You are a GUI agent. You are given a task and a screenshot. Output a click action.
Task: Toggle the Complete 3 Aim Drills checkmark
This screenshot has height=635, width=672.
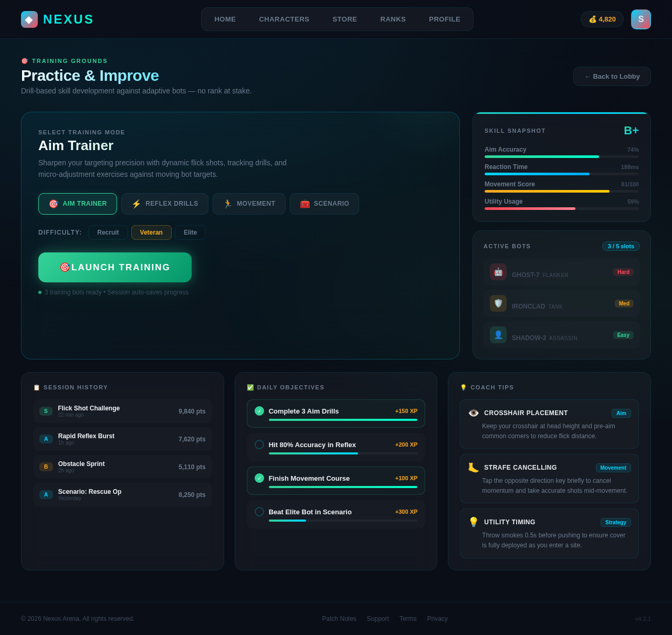click(259, 411)
